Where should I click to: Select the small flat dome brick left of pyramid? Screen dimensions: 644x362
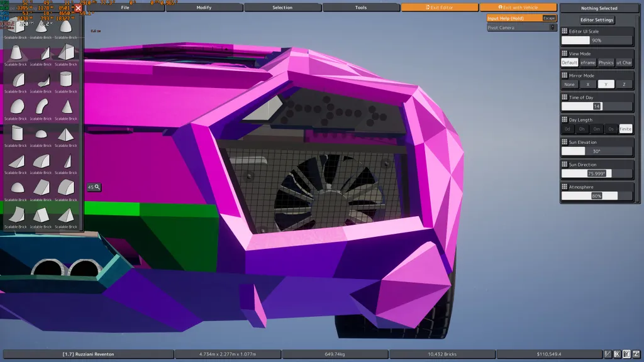click(x=41, y=134)
